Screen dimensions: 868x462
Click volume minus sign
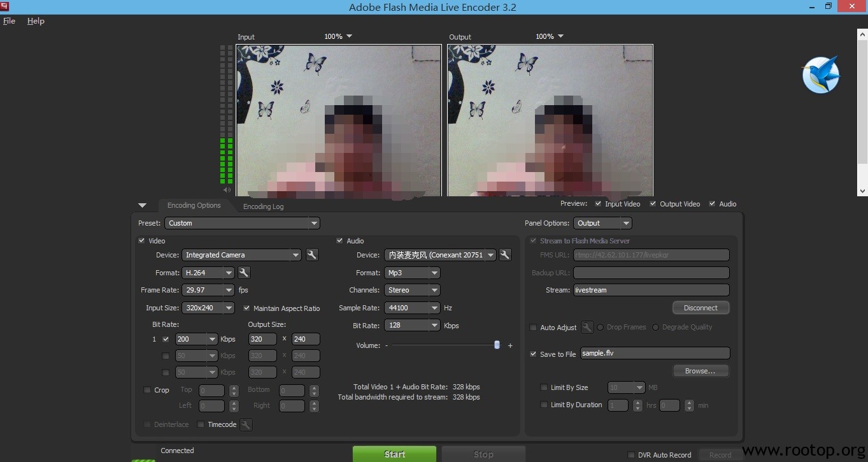click(x=387, y=345)
